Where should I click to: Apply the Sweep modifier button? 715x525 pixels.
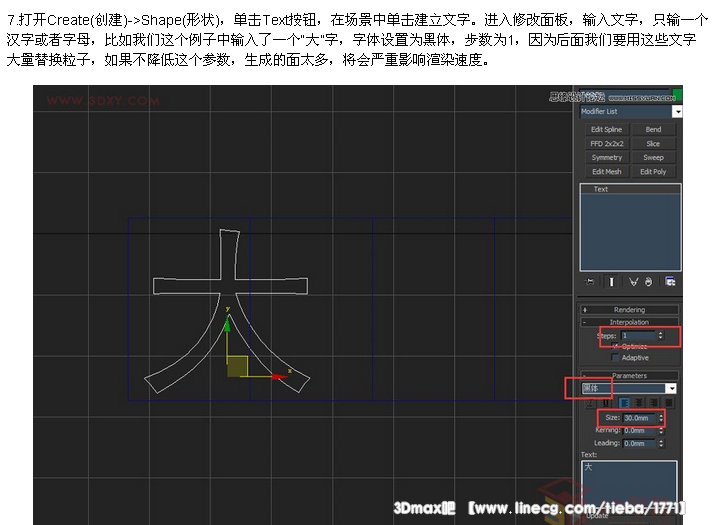point(653,157)
